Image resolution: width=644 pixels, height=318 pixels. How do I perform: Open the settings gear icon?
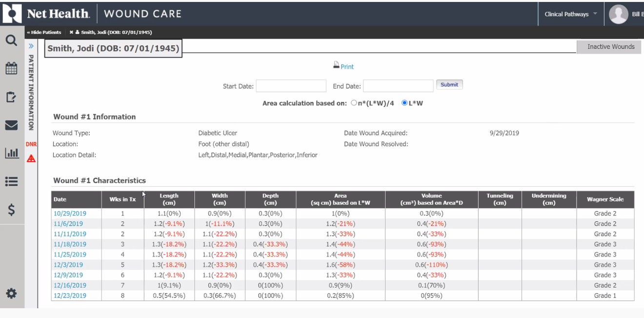point(11,293)
